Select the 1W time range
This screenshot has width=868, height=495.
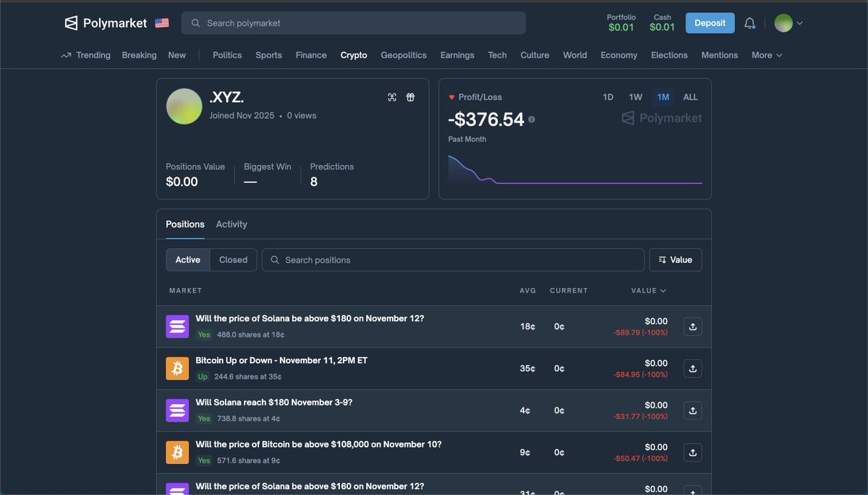[x=635, y=97]
